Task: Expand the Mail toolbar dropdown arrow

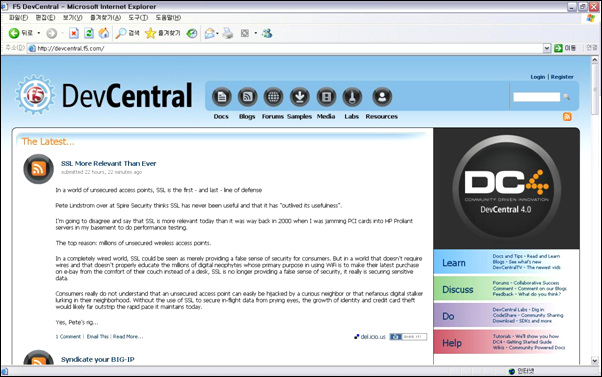Action: tap(217, 33)
